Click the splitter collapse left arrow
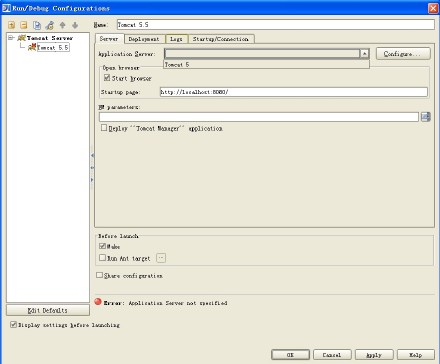 click(92, 155)
